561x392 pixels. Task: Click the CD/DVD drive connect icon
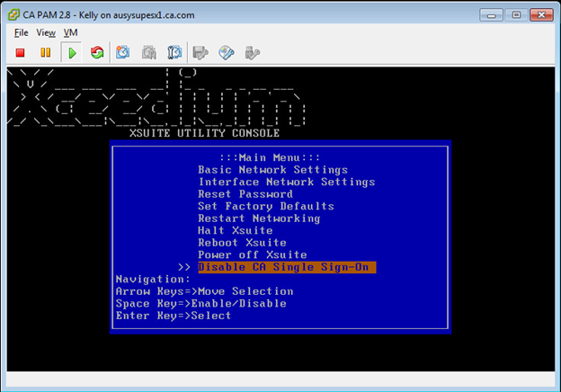coord(227,53)
